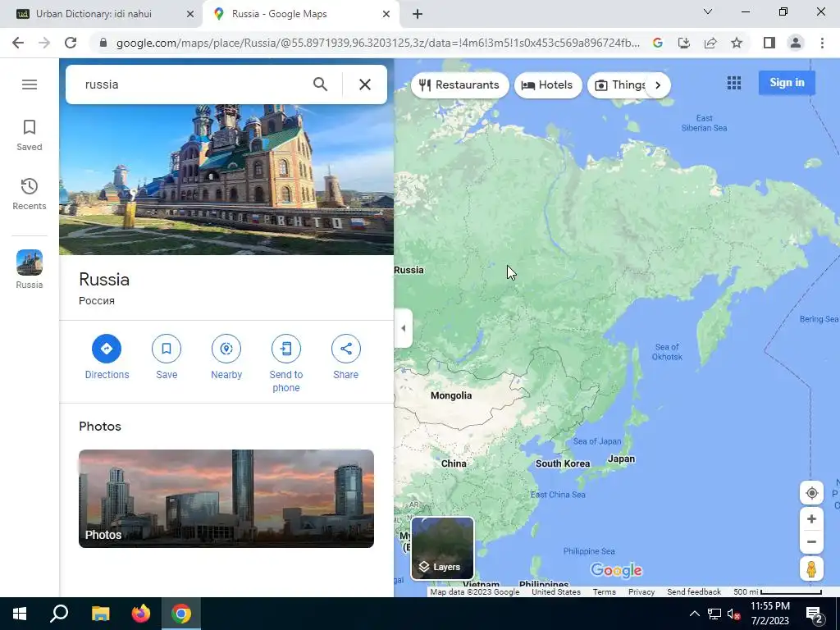Clear the search with the X icon

point(365,84)
